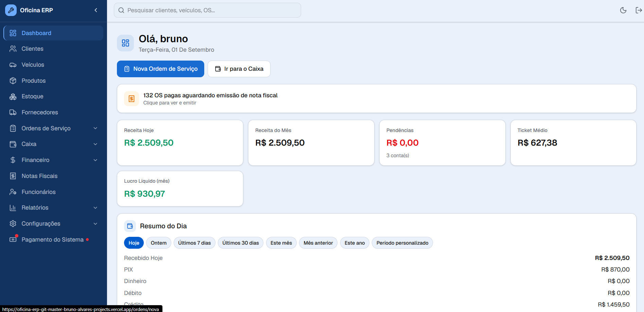Expand the Configurações submenu chevron
Image resolution: width=644 pixels, height=312 pixels.
[95, 224]
